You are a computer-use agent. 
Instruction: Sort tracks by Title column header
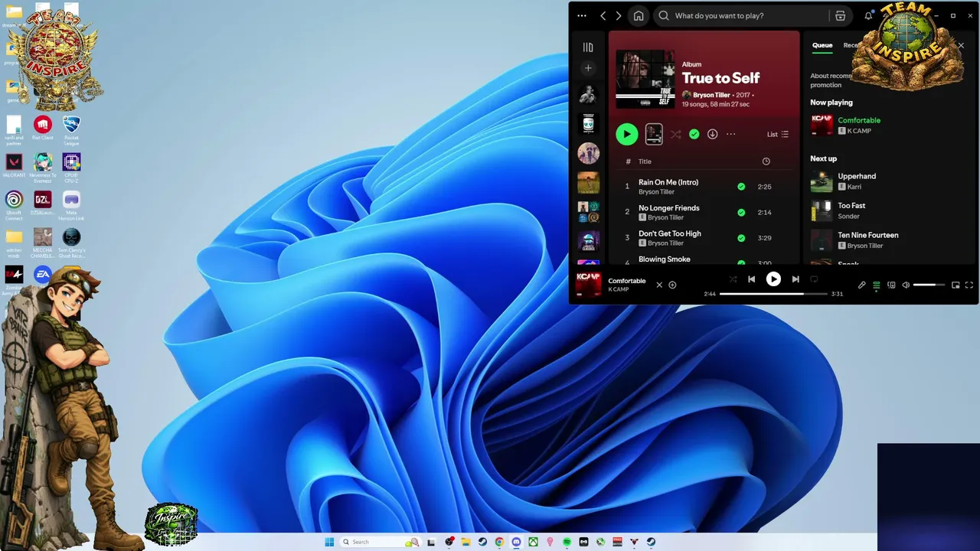pos(645,161)
